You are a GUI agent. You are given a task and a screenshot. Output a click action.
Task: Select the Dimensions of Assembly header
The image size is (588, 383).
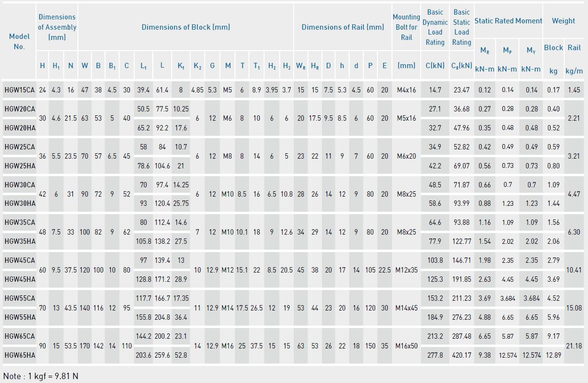click(x=57, y=27)
